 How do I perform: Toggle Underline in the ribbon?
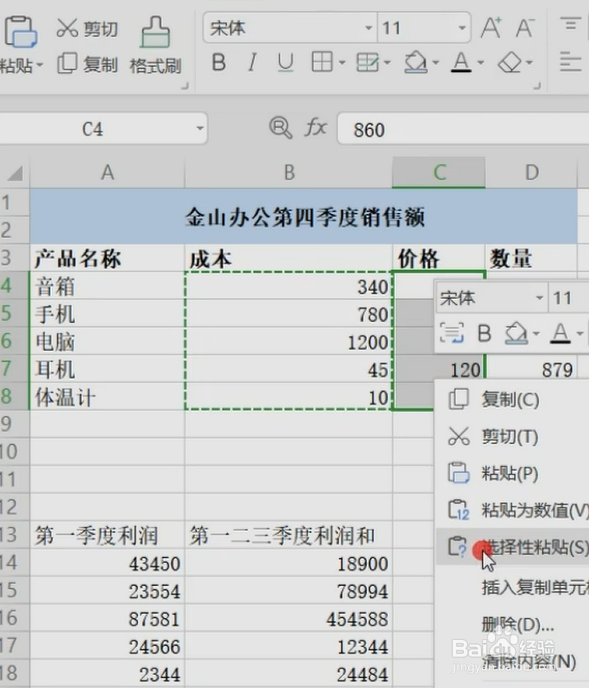[x=285, y=62]
